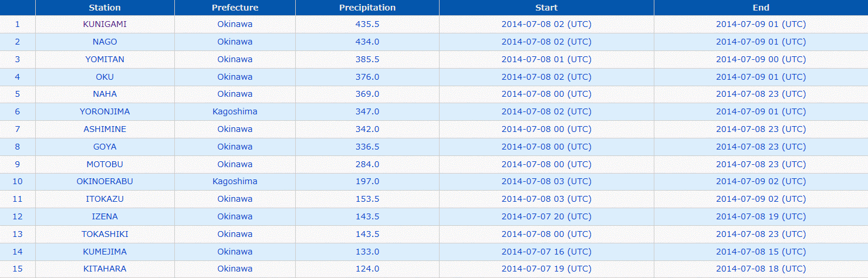The image size is (868, 278).
Task: Sort by the Prefecture column header
Action: point(235,8)
